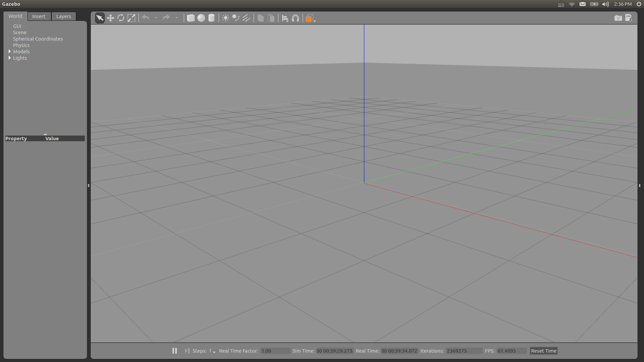Choose the Scale mode tool
Screen dimensions: 644x362
pos(131,18)
